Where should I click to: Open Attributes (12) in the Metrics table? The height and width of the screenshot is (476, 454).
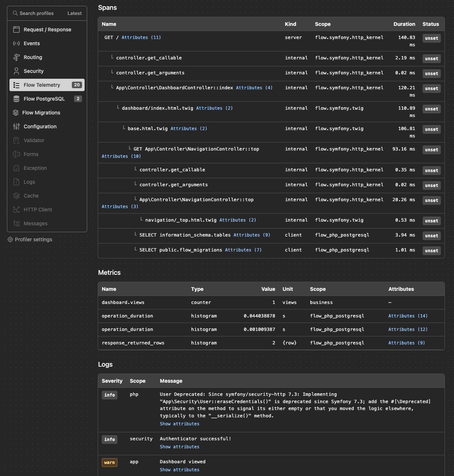408,329
